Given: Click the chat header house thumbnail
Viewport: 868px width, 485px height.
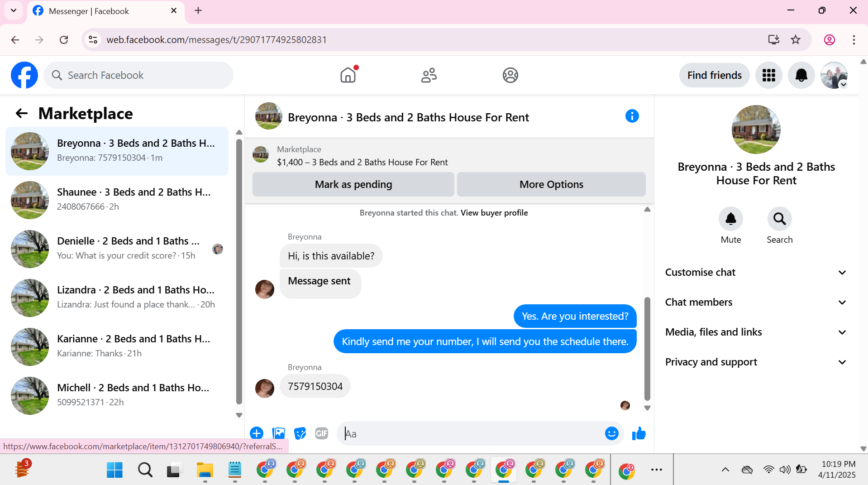Looking at the screenshot, I should (x=268, y=116).
